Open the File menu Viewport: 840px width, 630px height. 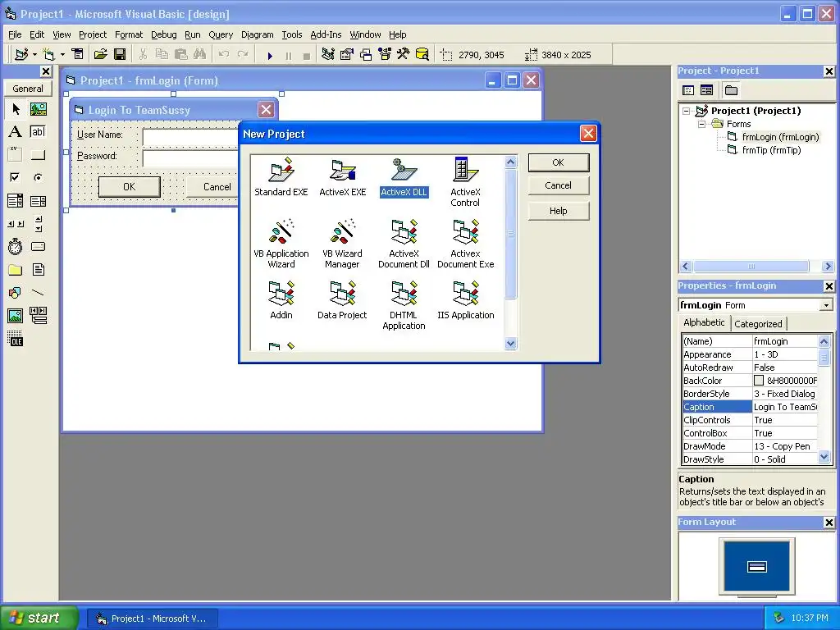(15, 34)
